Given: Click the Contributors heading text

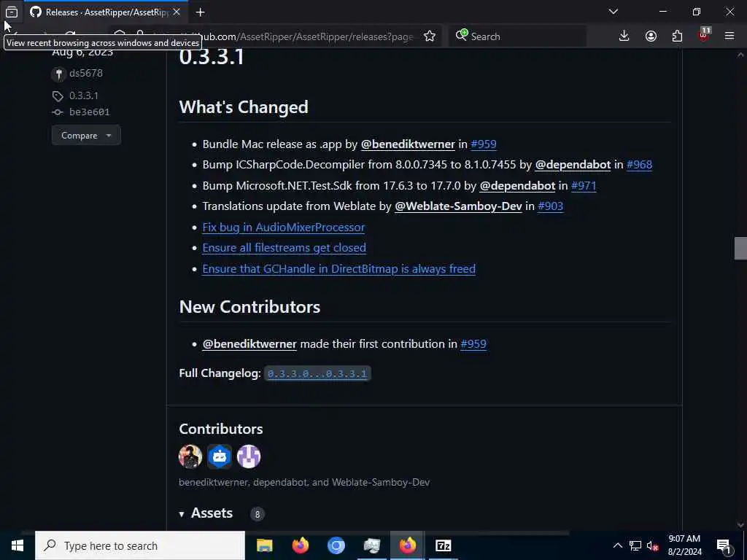Looking at the screenshot, I should [221, 429].
